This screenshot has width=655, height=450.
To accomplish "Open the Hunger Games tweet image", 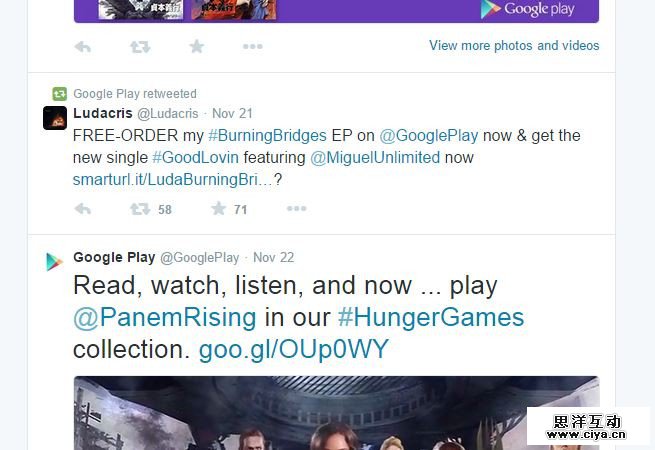I will coord(336,413).
